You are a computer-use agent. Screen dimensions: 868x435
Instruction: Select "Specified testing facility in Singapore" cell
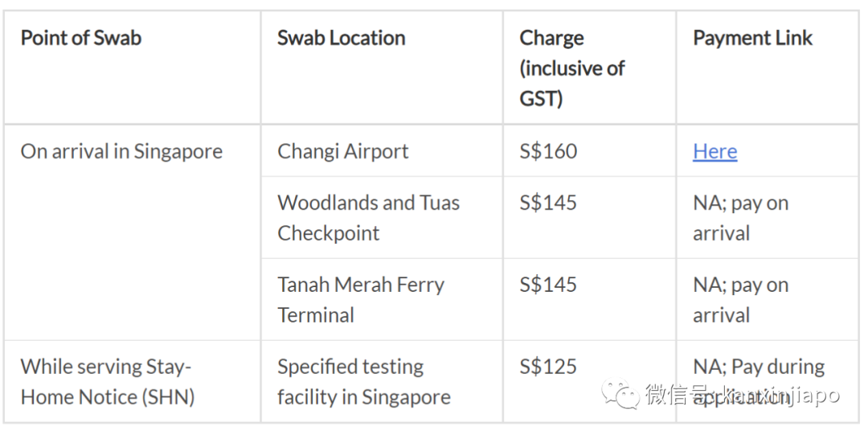tap(363, 381)
